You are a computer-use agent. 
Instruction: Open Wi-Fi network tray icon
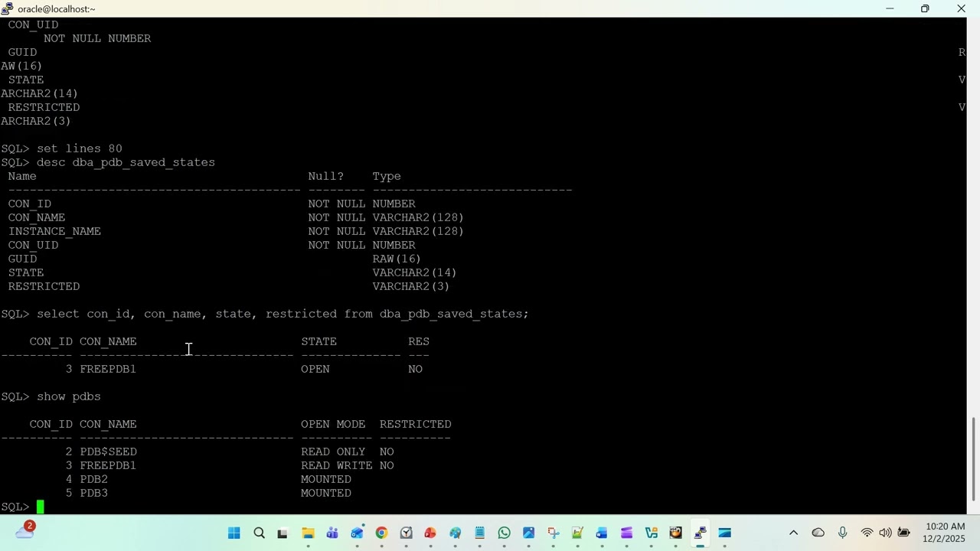point(867,533)
